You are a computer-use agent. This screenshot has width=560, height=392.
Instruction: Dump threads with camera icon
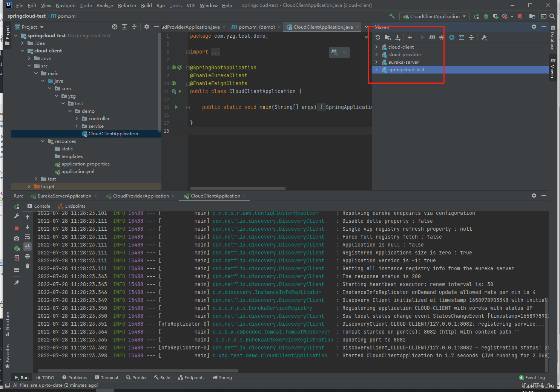click(x=17, y=238)
